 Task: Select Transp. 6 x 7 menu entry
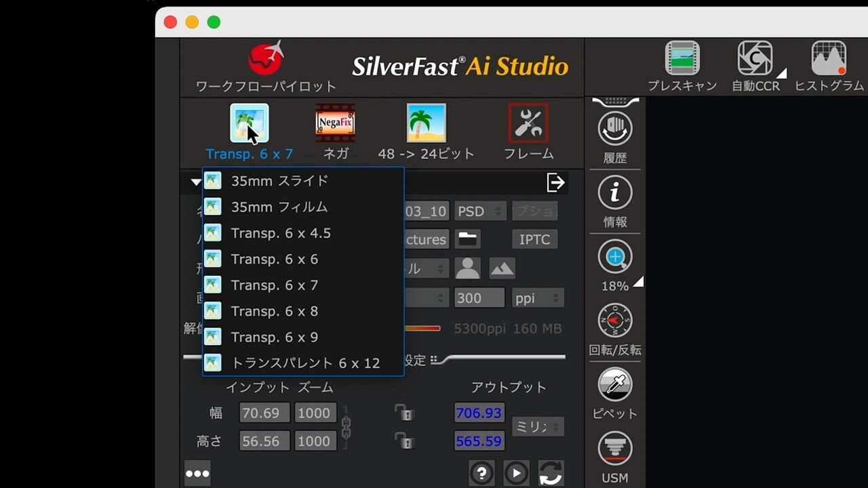[x=303, y=285]
